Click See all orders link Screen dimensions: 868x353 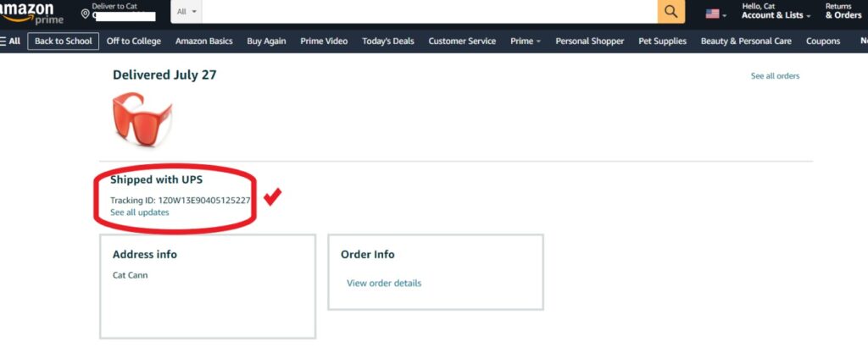[775, 76]
